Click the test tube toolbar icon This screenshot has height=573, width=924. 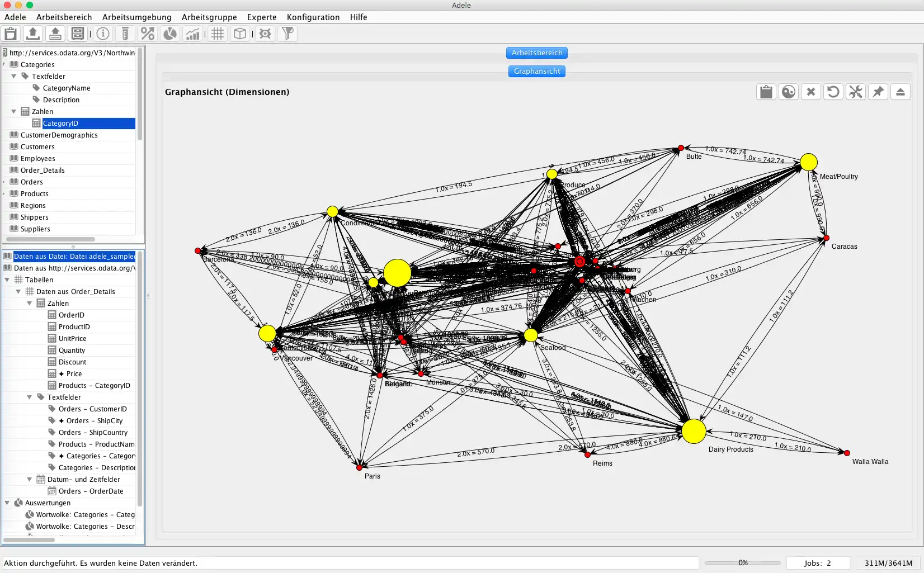pos(125,34)
